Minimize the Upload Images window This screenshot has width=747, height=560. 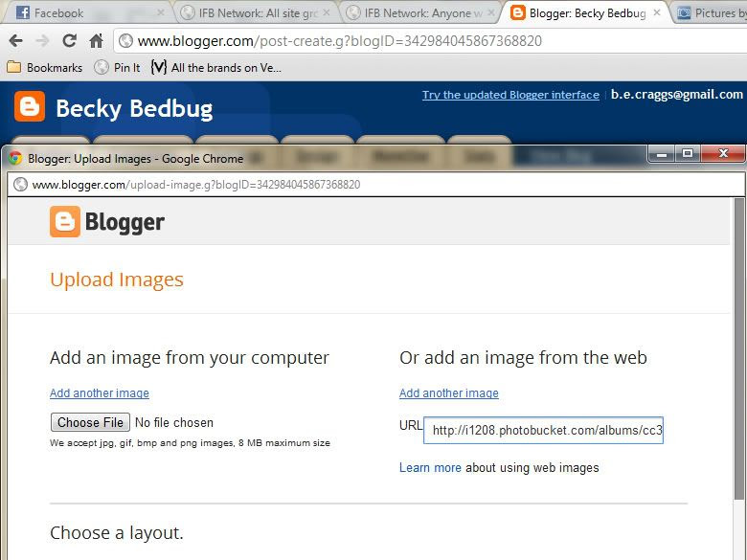(x=662, y=153)
